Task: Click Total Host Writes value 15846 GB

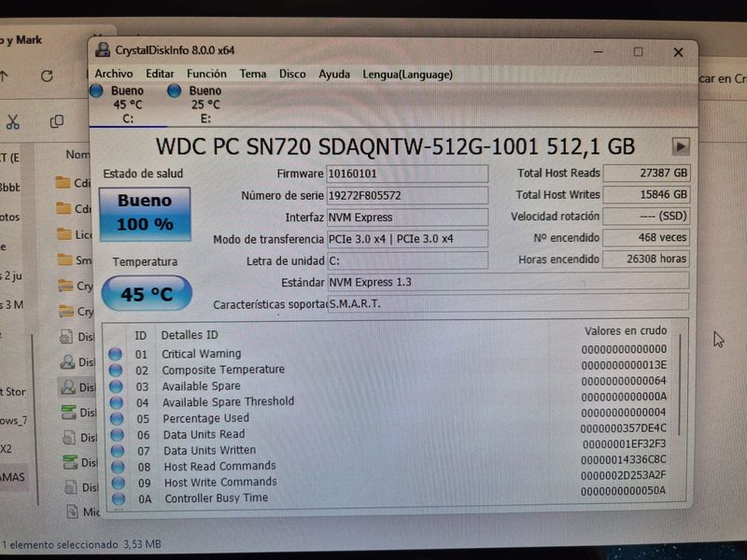Action: [646, 194]
